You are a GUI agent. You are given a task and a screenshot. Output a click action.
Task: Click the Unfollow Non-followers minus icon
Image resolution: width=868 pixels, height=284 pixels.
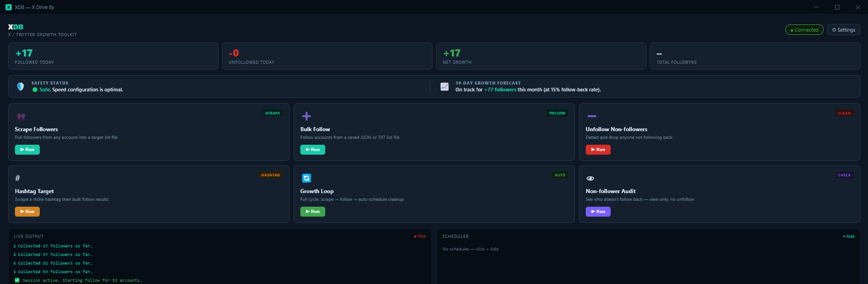pyautogui.click(x=592, y=116)
